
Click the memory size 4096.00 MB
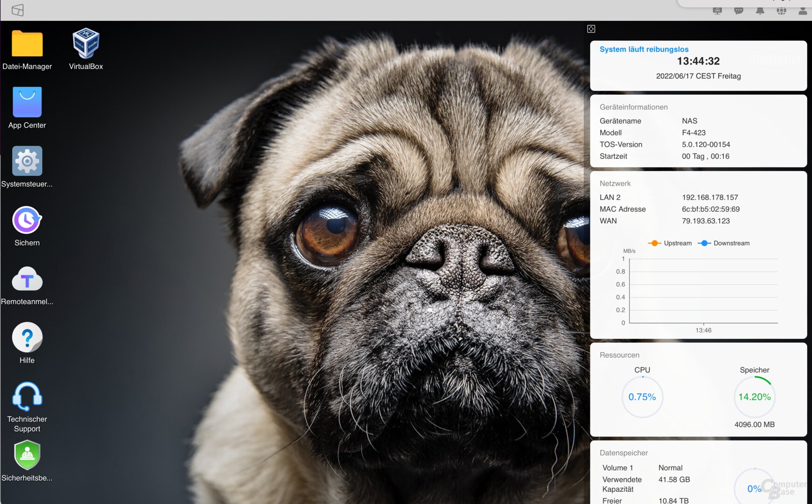point(755,425)
